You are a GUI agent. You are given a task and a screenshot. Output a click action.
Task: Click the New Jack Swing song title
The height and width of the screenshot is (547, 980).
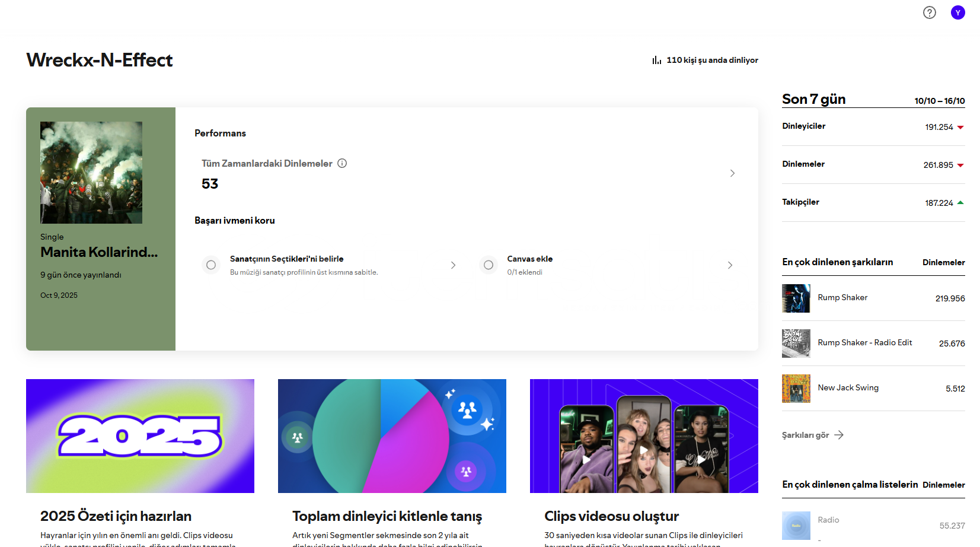click(x=848, y=387)
